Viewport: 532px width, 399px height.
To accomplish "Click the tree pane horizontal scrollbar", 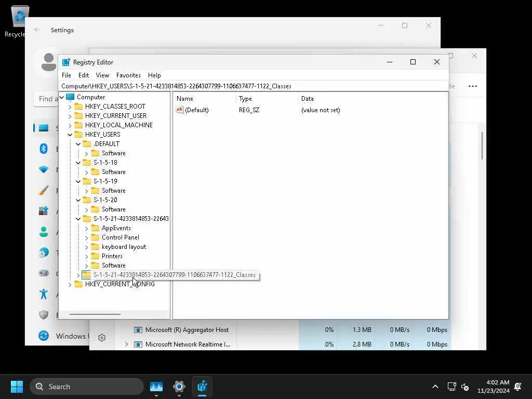I will tap(95, 314).
